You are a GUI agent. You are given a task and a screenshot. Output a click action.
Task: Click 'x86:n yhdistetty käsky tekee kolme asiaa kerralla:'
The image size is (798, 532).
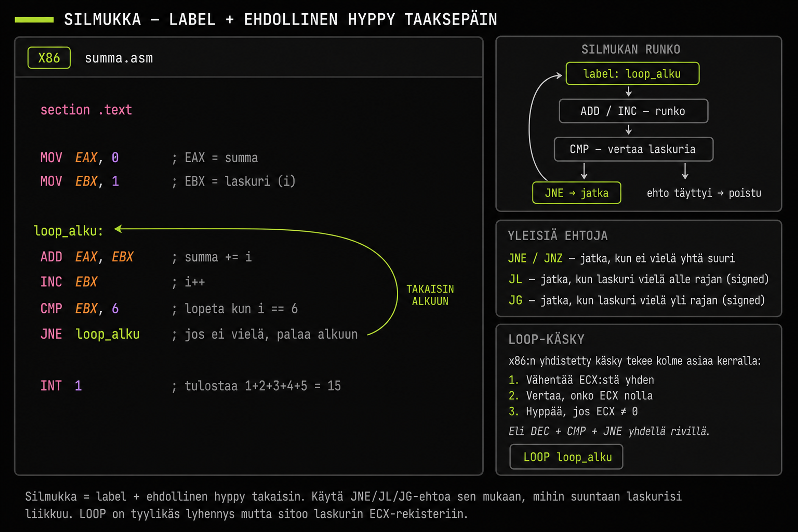634,361
